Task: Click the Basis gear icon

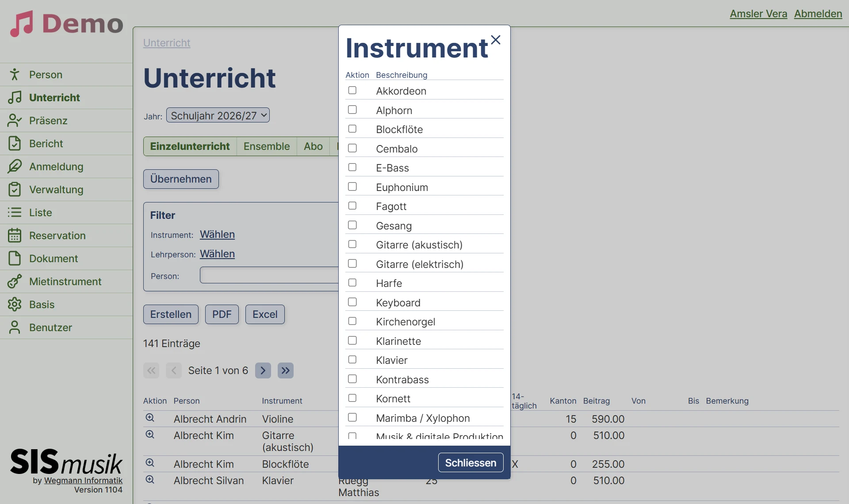Action: click(x=15, y=304)
